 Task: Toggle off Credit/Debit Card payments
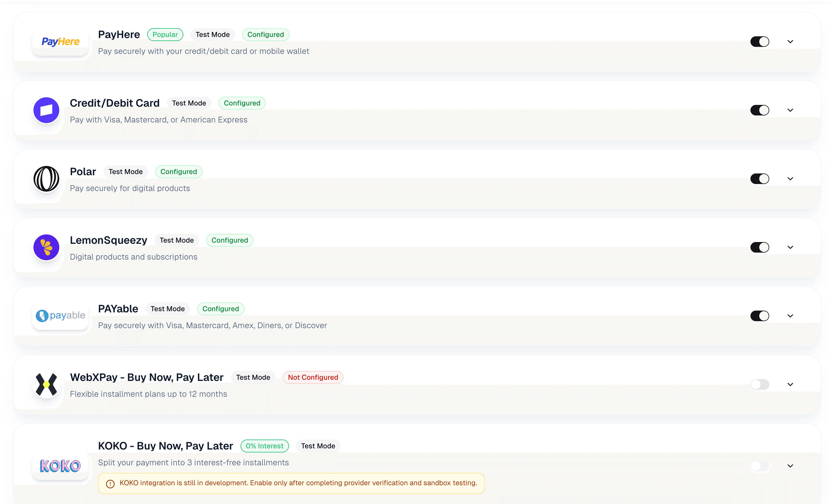pyautogui.click(x=760, y=110)
